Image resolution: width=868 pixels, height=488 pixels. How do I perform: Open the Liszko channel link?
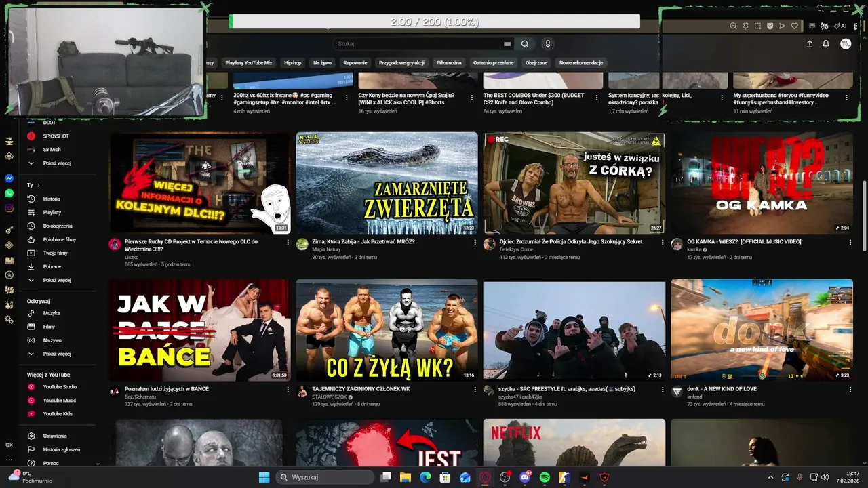tap(132, 257)
